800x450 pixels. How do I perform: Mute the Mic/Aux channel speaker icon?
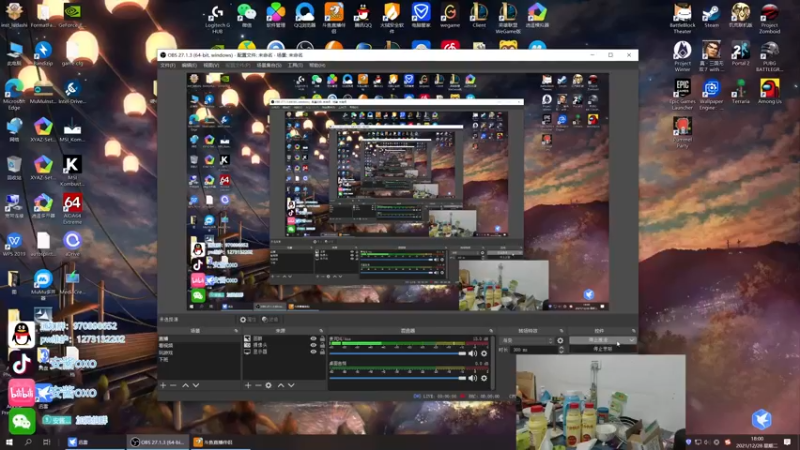point(473,354)
